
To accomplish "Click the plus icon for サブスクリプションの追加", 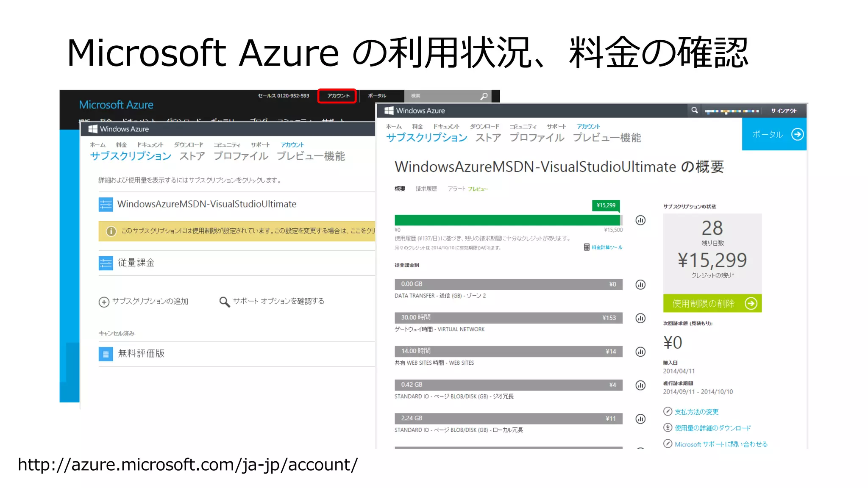I will (104, 302).
